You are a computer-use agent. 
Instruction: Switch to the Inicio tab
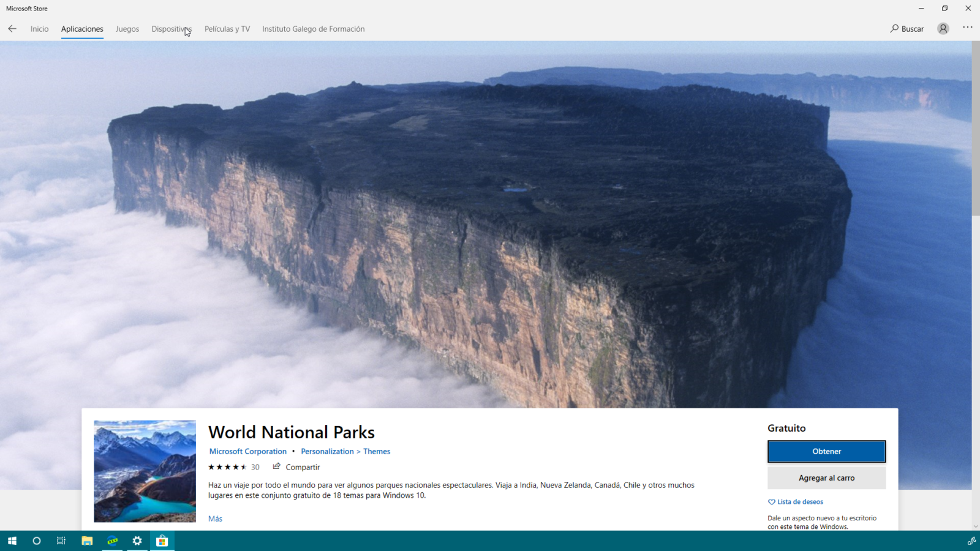click(39, 29)
